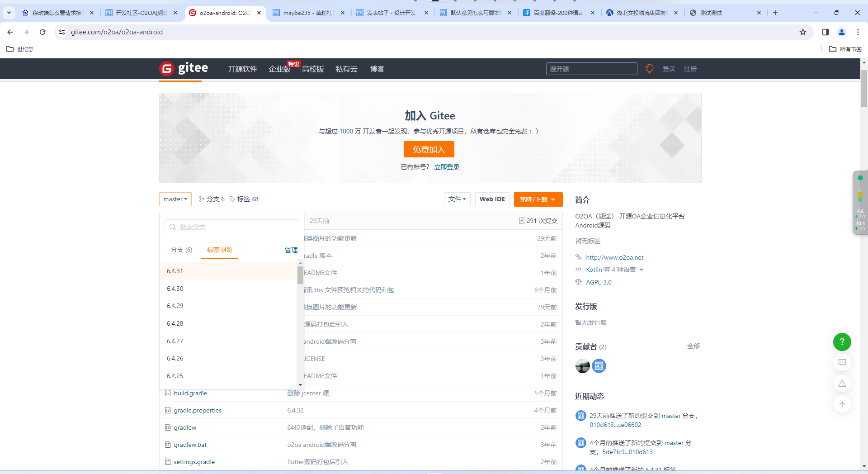Click gradlew.bat file icon
The image size is (868, 474).
tap(168, 445)
